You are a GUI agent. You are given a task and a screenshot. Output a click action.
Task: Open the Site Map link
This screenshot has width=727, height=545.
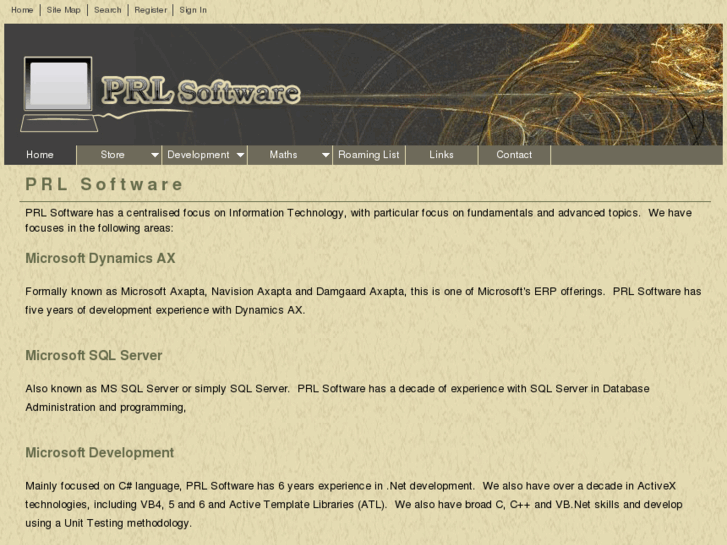click(64, 10)
